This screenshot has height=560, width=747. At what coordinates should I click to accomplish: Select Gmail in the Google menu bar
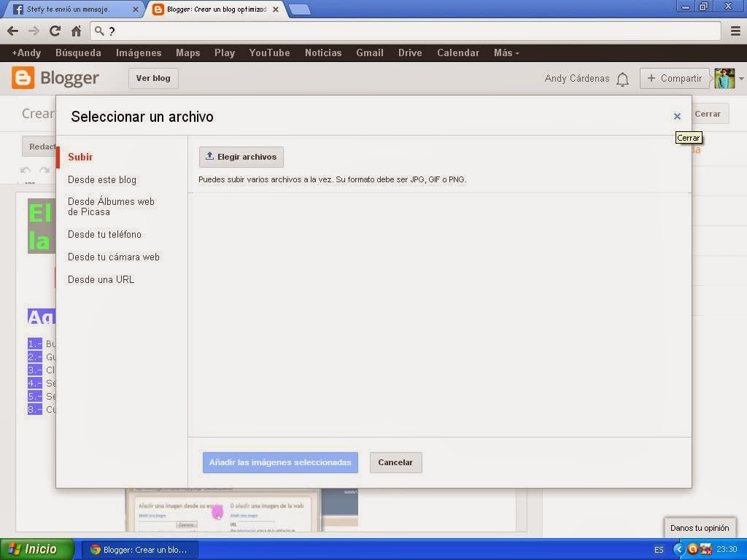369,52
